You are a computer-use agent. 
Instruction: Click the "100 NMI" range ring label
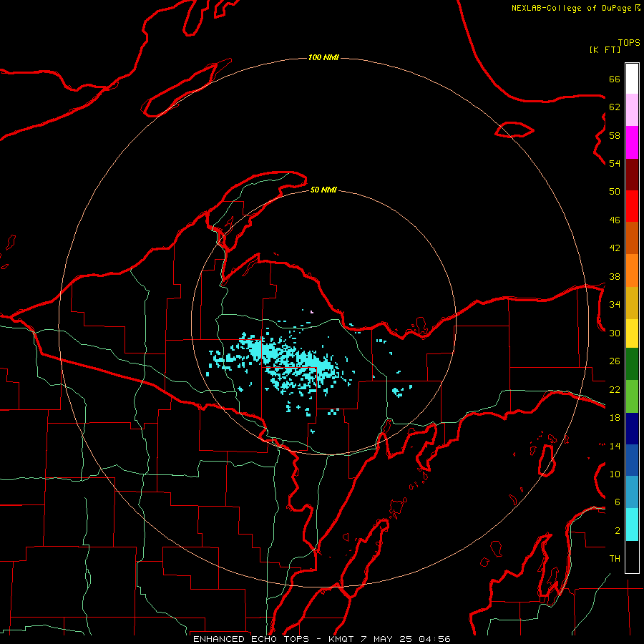pyautogui.click(x=323, y=57)
